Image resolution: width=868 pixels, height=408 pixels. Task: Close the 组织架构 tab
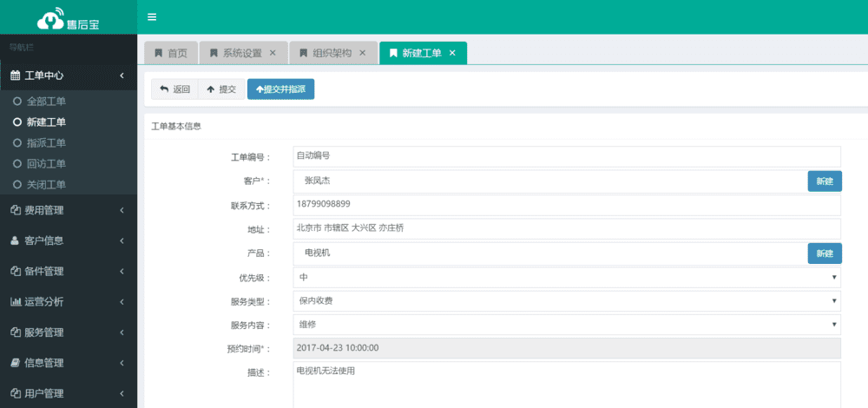pyautogui.click(x=363, y=53)
